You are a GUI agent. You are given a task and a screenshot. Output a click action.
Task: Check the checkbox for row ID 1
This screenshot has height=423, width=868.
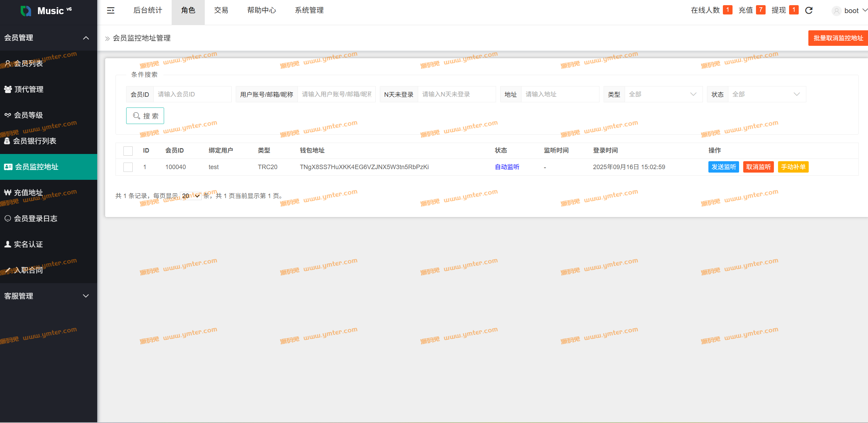[128, 167]
